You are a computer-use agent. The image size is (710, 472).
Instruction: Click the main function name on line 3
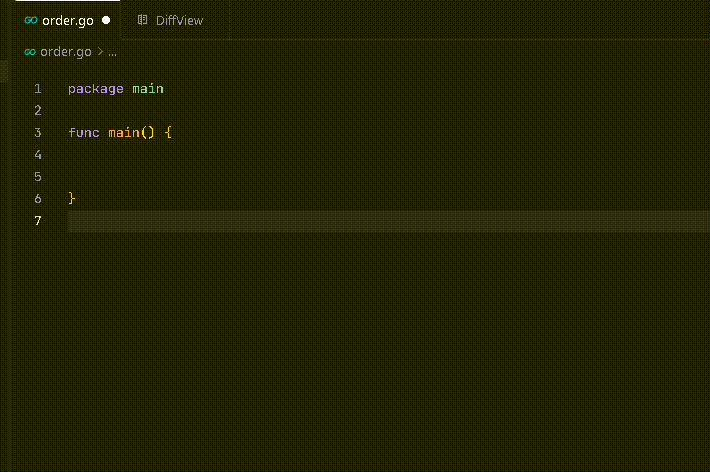tap(123, 133)
